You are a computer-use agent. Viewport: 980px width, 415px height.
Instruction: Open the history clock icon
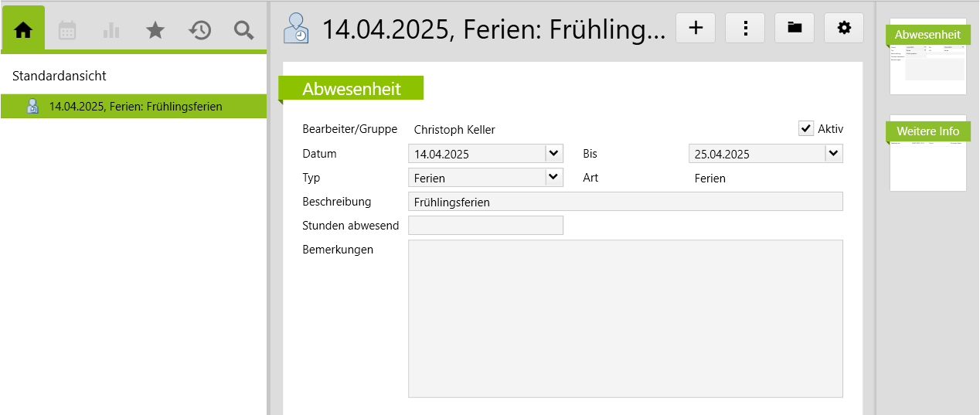pos(199,30)
